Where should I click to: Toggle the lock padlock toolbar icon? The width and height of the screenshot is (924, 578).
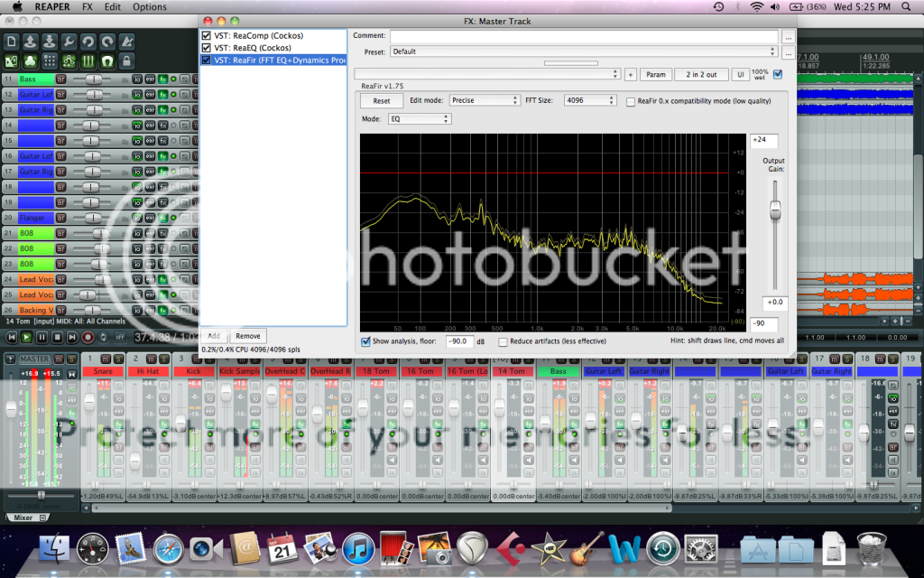126,61
